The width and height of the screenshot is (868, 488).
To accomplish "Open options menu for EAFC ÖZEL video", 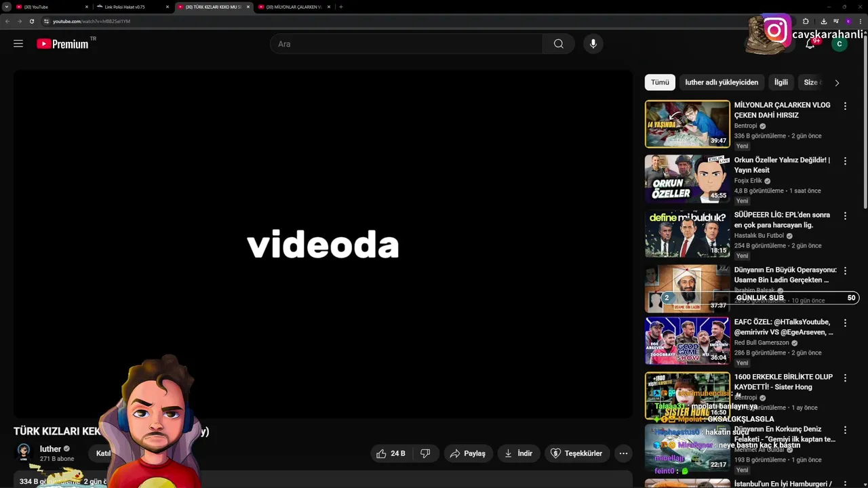I will click(845, 323).
